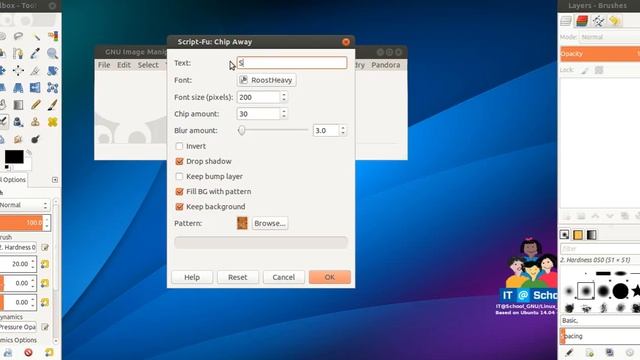
Task: Click Cancel in Script-Fu dialog
Action: click(284, 277)
